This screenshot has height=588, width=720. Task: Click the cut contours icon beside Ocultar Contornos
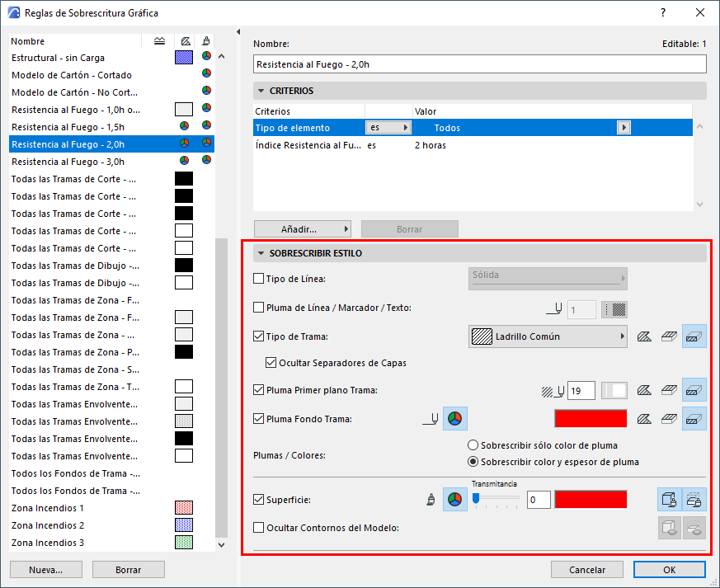(694, 528)
